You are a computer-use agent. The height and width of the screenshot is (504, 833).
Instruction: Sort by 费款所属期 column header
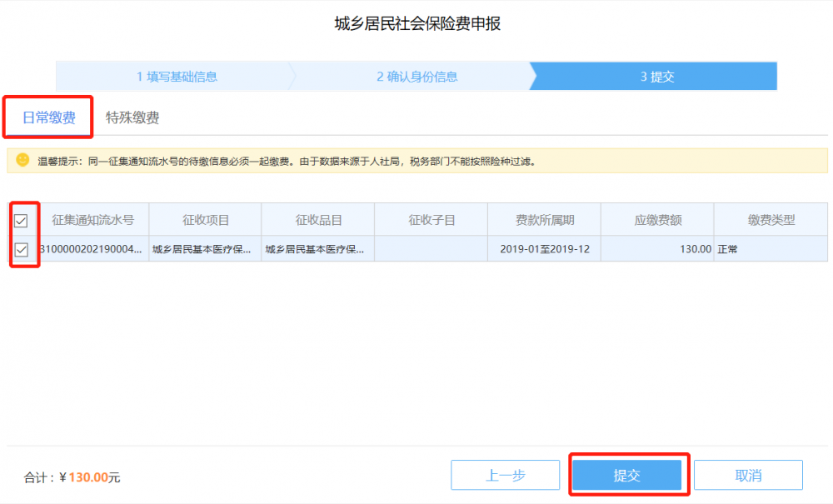point(544,221)
